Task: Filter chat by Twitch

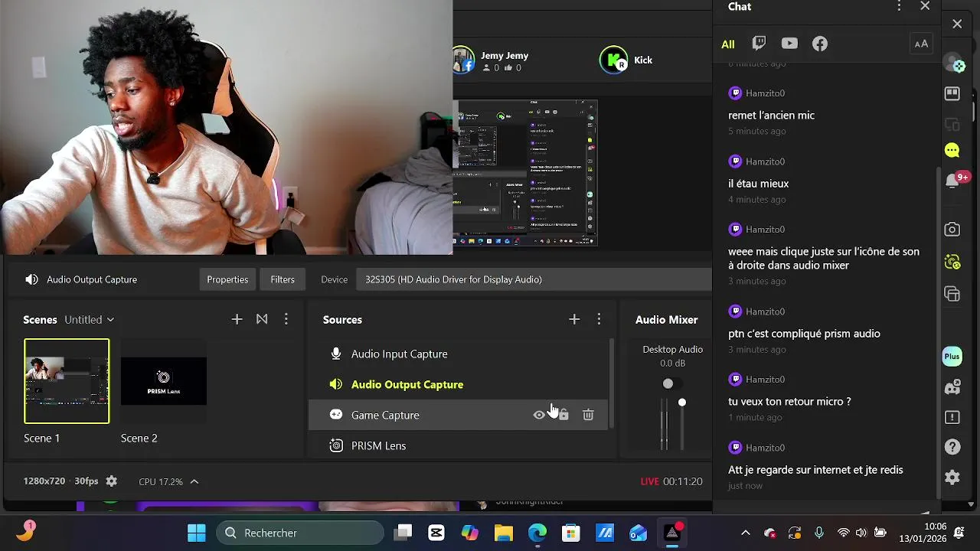Action: (759, 44)
